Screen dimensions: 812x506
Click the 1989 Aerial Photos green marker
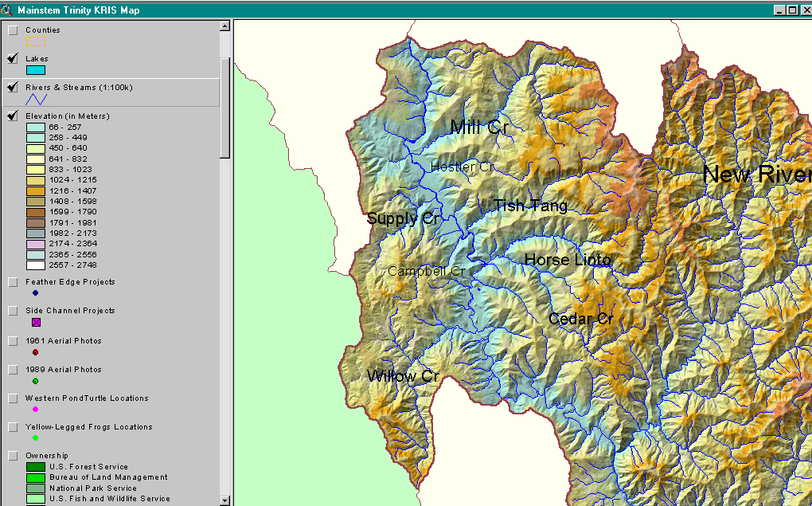(x=35, y=382)
